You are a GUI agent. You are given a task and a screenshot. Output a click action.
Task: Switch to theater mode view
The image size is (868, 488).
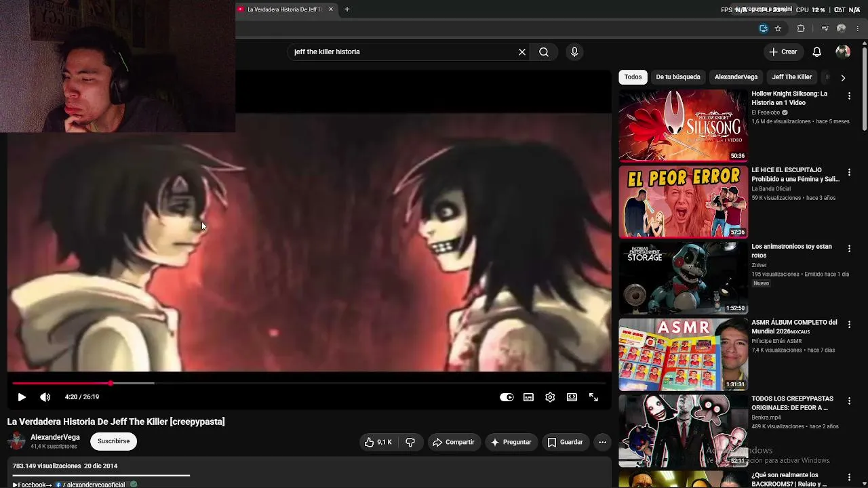(x=572, y=397)
